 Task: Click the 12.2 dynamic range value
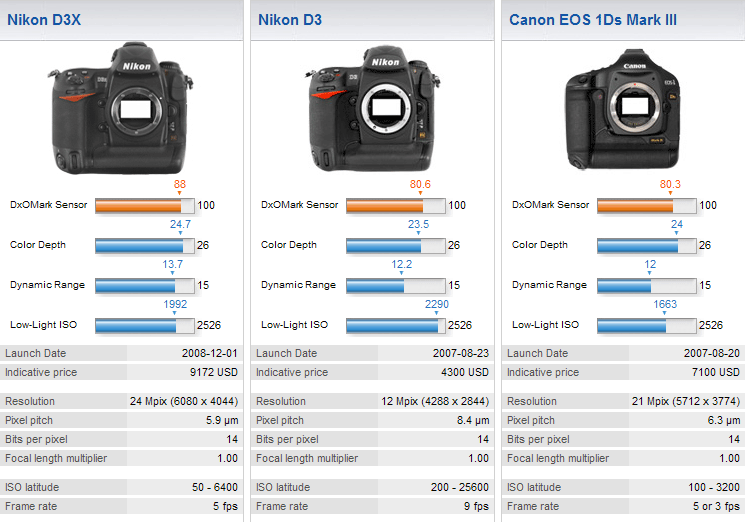tap(401, 264)
